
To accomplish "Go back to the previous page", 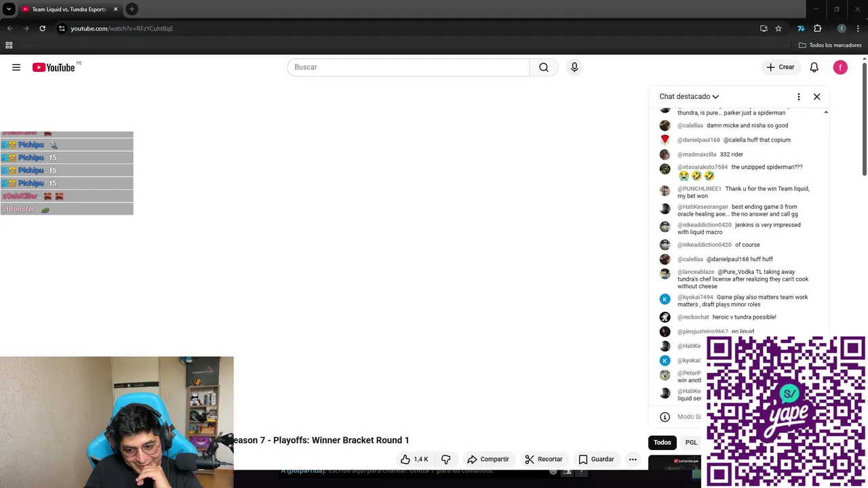I will click(9, 28).
